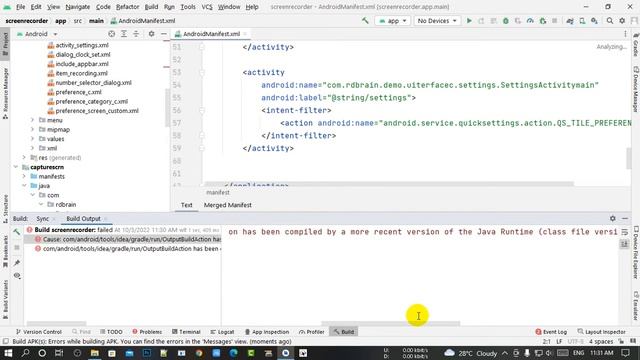Open Search Everywhere magnifier in toolbar
Viewport: 640px width, 360px height.
(x=609, y=20)
